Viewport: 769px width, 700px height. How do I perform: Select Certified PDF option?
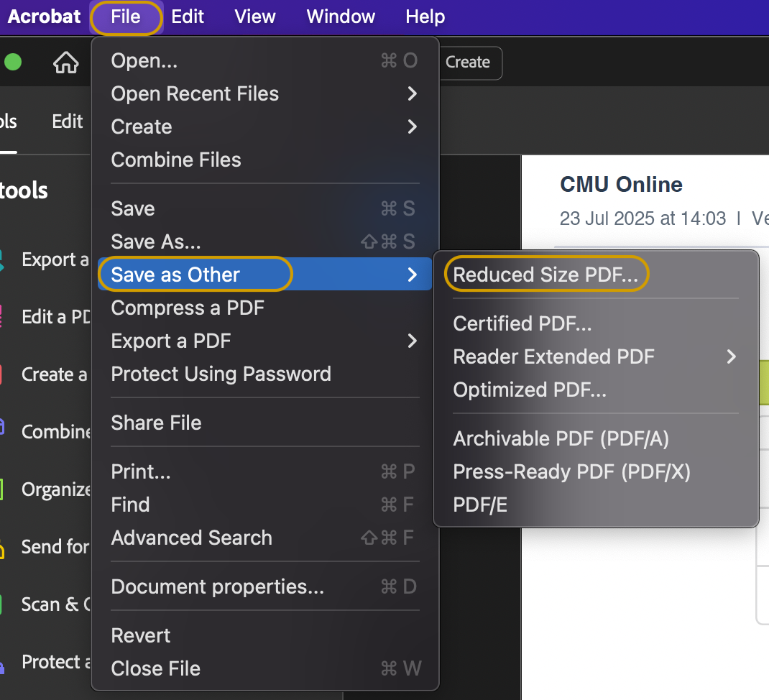[522, 323]
